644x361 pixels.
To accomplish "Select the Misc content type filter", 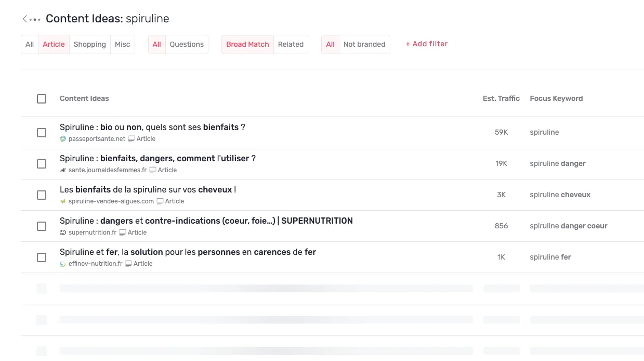I will point(123,44).
